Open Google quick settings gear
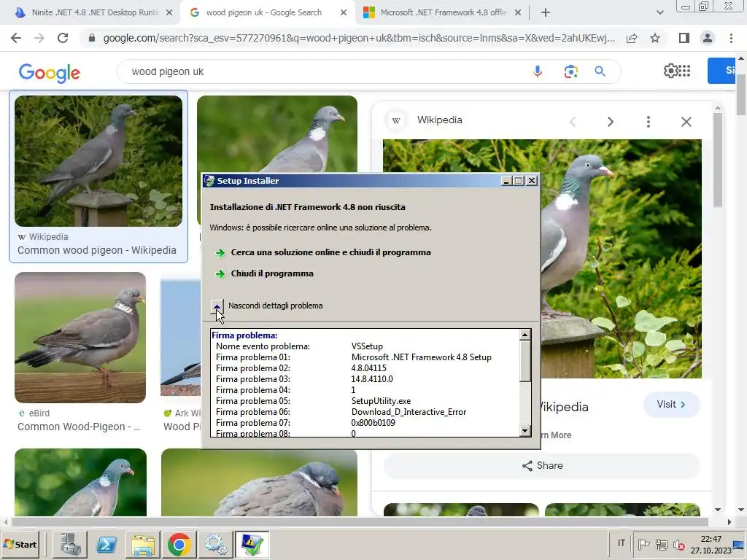 (x=670, y=71)
